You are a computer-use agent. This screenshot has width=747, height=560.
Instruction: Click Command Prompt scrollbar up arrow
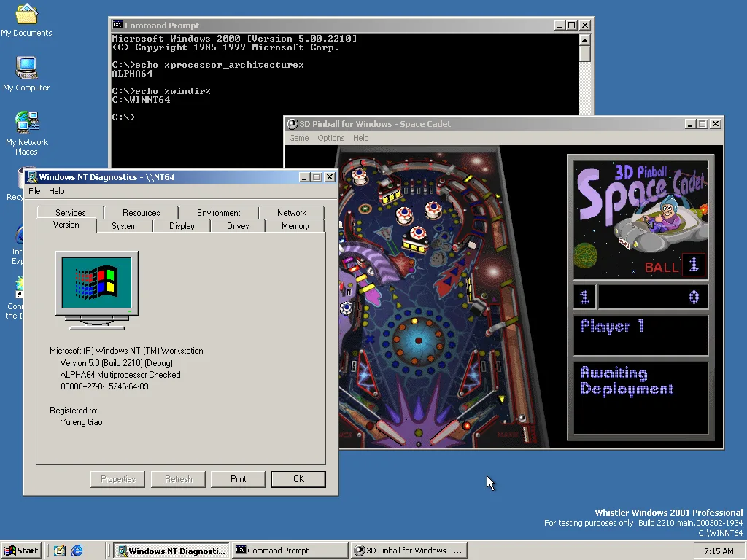pyautogui.click(x=585, y=40)
